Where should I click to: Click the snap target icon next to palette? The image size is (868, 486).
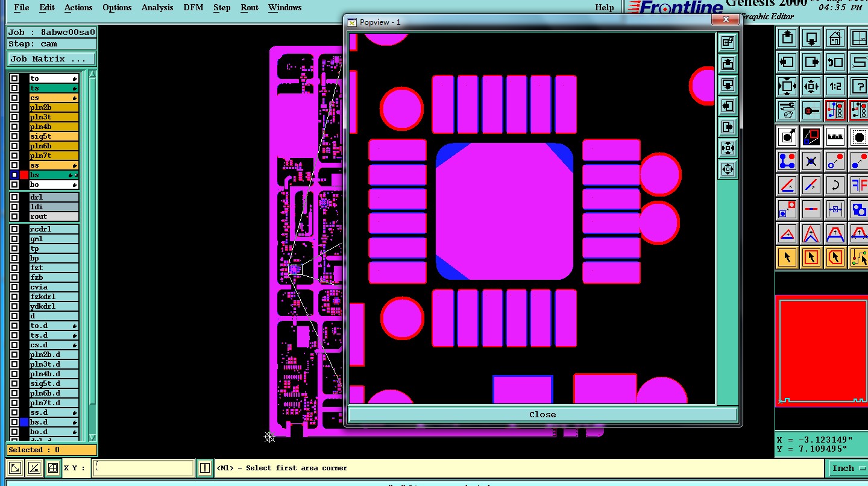[811, 110]
